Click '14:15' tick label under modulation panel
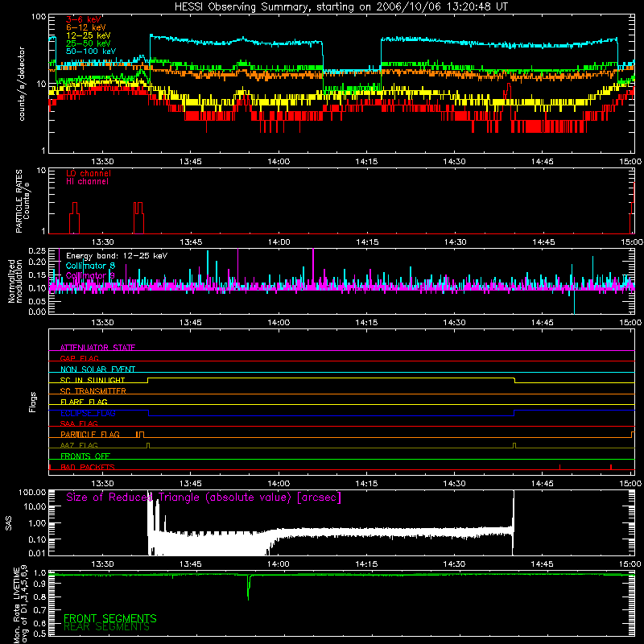Viewport: 644px width, 644px height. click(366, 323)
